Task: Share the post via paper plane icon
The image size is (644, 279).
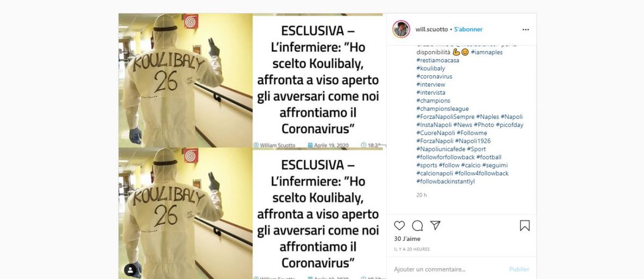Action: tap(435, 226)
